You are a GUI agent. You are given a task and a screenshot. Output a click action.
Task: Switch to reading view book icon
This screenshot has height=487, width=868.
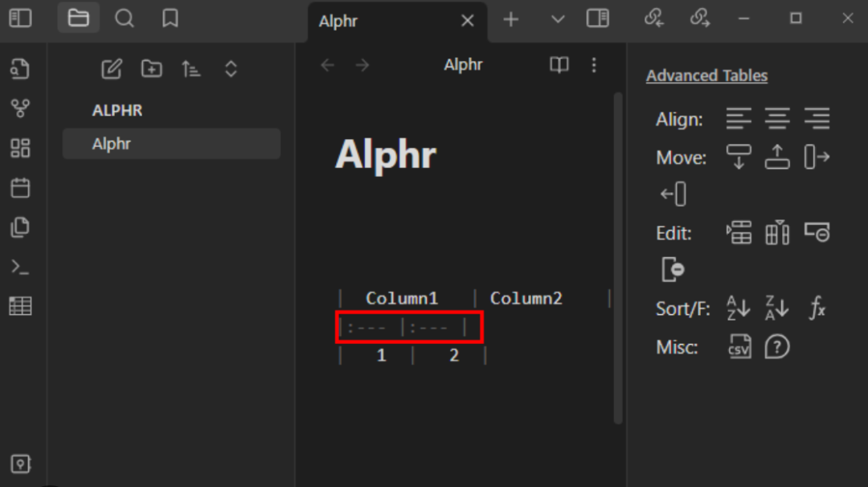tap(559, 65)
